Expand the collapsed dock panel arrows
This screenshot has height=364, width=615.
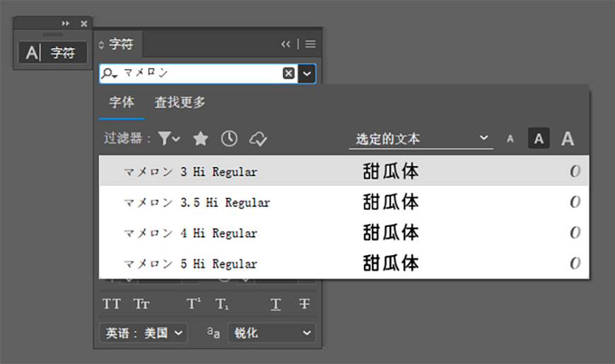(66, 23)
